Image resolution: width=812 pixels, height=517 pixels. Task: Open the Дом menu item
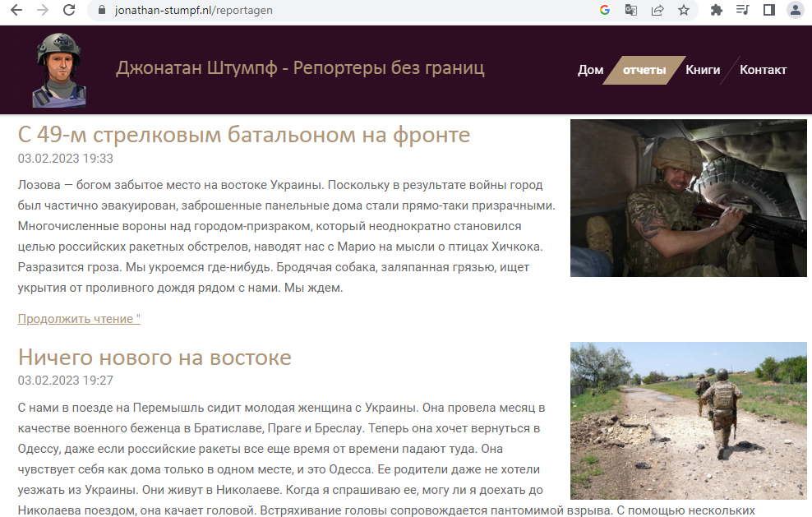590,70
